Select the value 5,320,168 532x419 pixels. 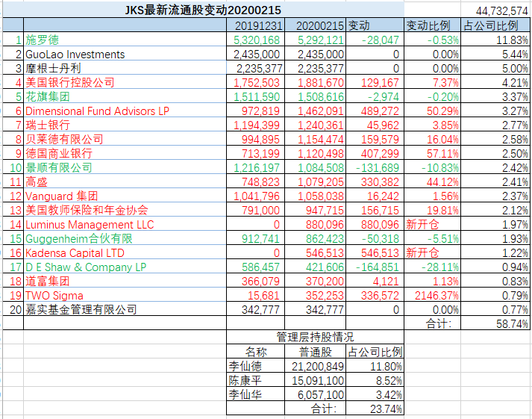coord(257,40)
